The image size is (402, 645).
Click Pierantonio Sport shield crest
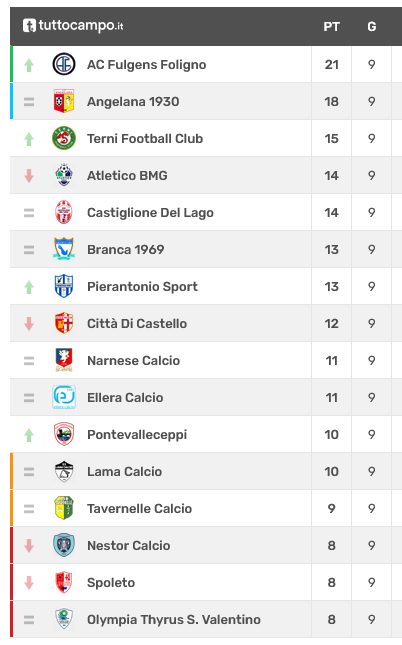(x=64, y=286)
